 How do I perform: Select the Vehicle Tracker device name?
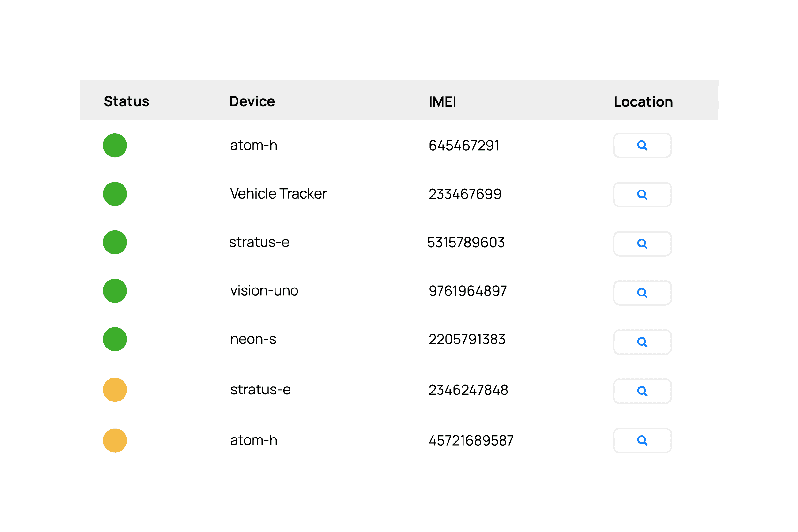tap(278, 194)
